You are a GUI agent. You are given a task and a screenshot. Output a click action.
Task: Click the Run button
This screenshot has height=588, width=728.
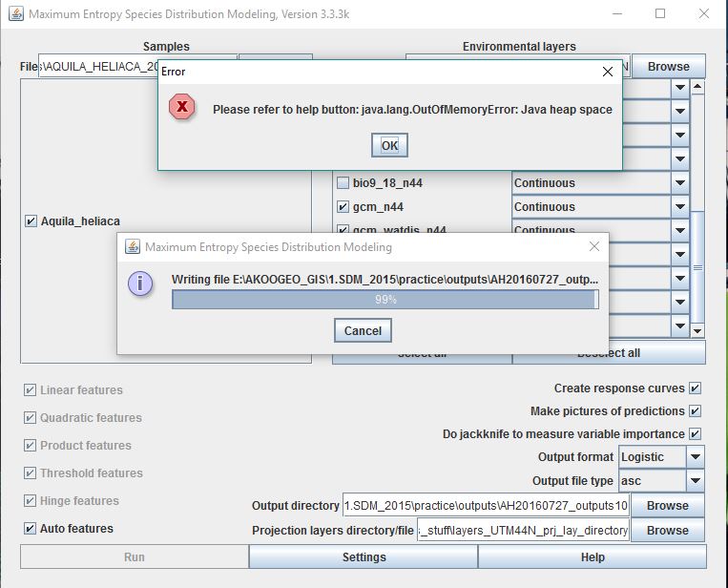tap(135, 556)
